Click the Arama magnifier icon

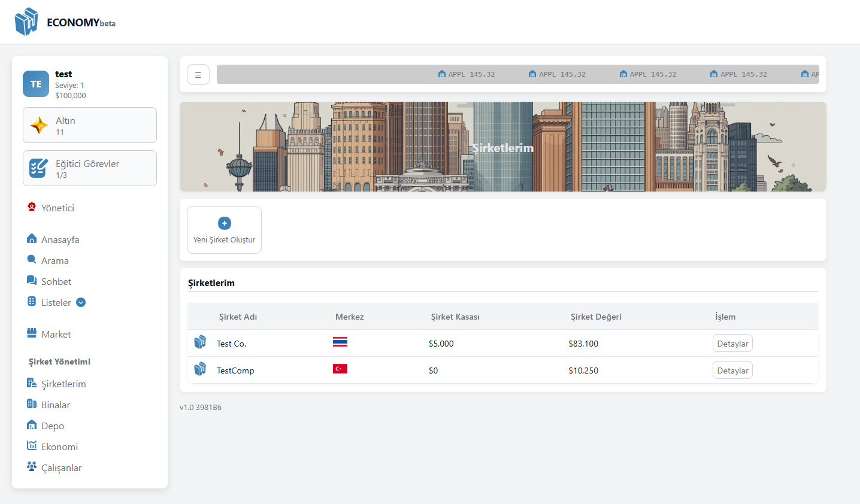pyautogui.click(x=32, y=260)
